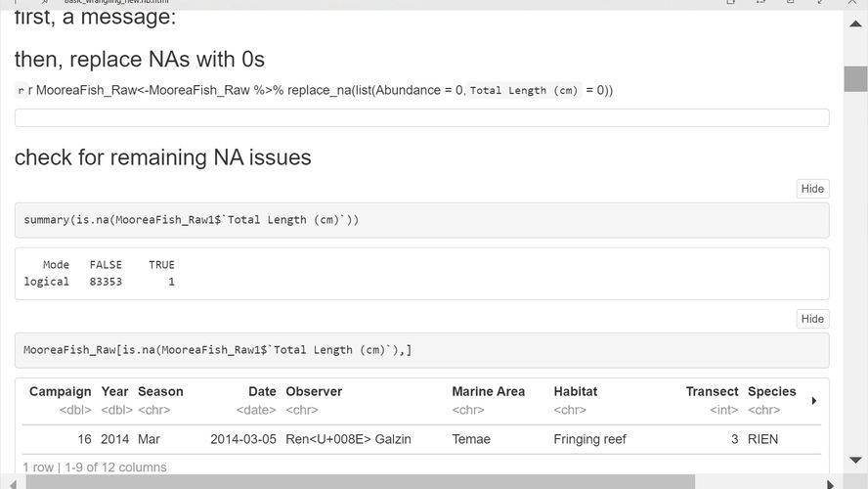Select the Habitat column header

tap(575, 391)
